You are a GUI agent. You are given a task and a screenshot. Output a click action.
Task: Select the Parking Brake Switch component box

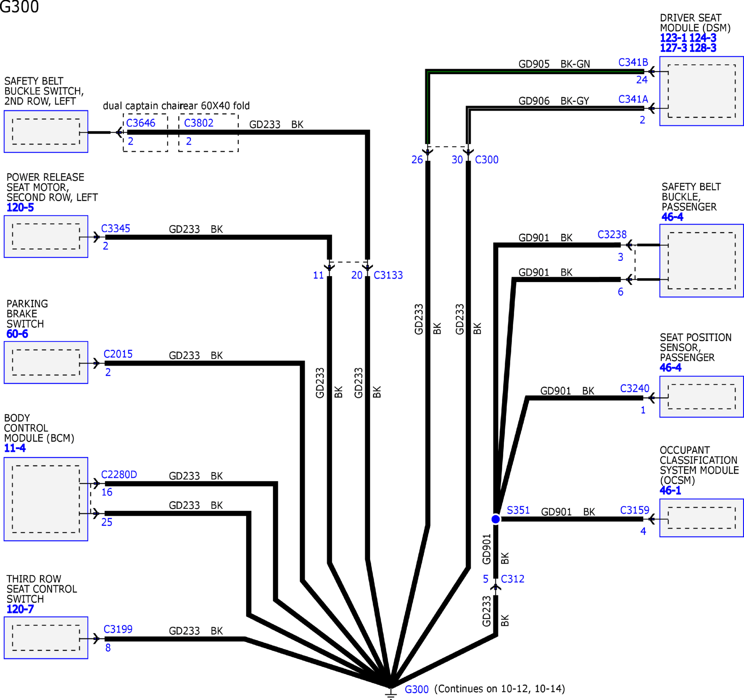(46, 362)
